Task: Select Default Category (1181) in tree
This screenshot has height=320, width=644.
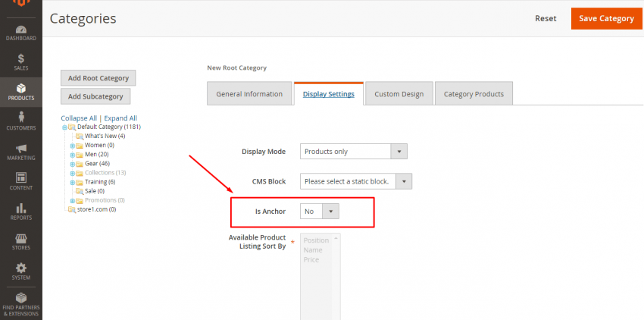Action: [x=109, y=127]
